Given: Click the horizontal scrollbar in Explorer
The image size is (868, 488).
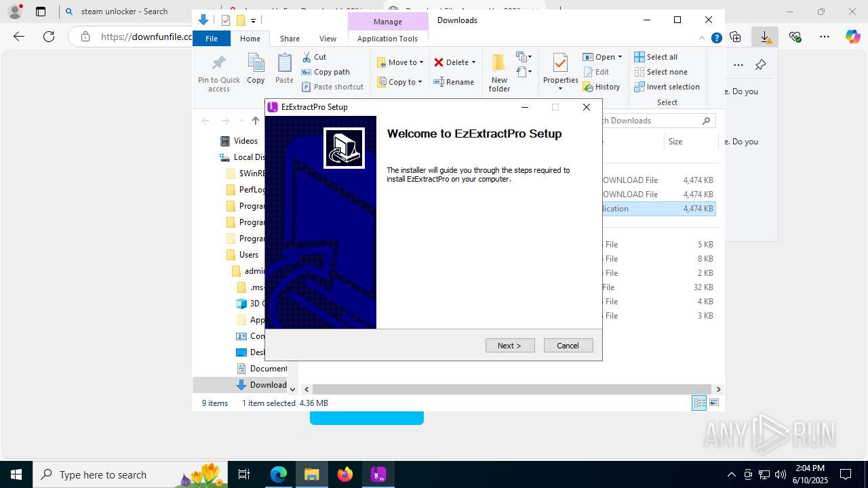Looking at the screenshot, I should pos(512,389).
